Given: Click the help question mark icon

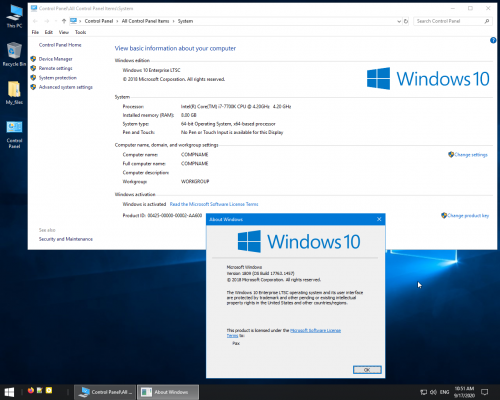Looking at the screenshot, I should click(x=493, y=40).
